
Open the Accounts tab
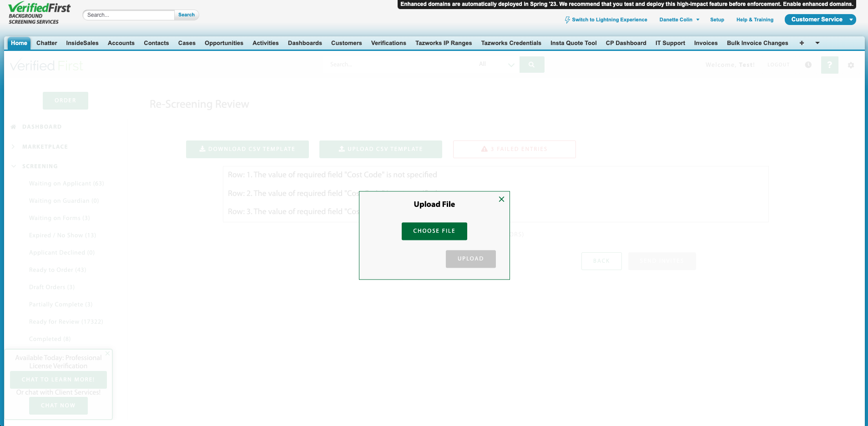[121, 43]
